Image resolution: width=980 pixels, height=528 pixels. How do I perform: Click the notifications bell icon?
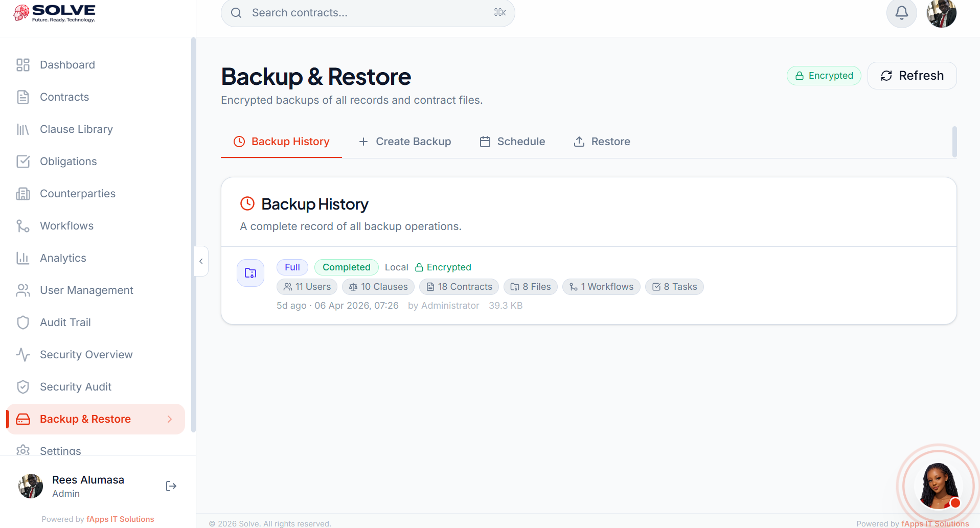[901, 13]
